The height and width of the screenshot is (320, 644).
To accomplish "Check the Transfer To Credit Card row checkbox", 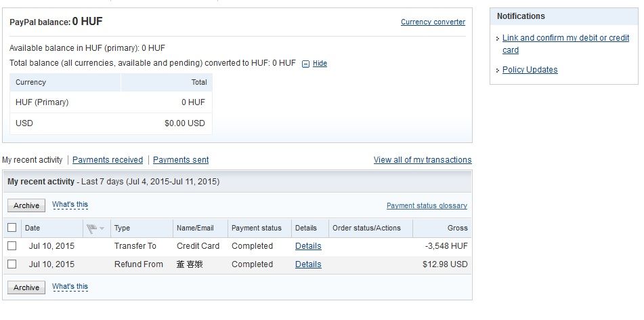I will [12, 246].
